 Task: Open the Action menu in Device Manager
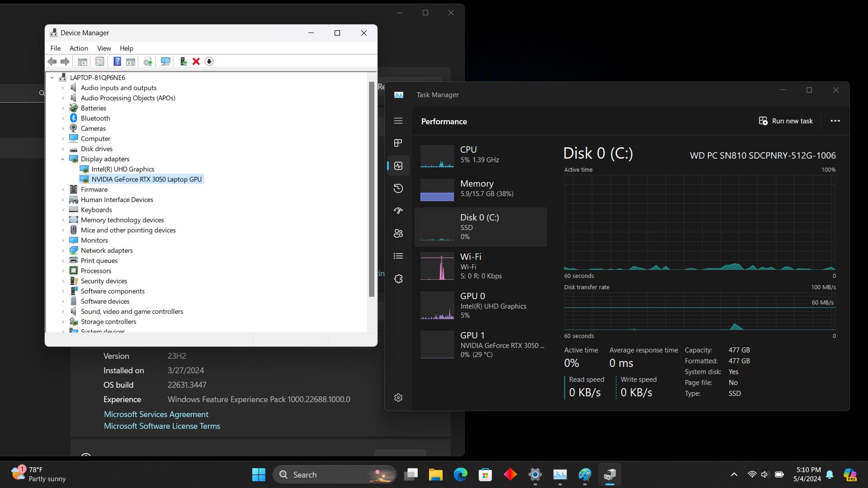tap(79, 48)
